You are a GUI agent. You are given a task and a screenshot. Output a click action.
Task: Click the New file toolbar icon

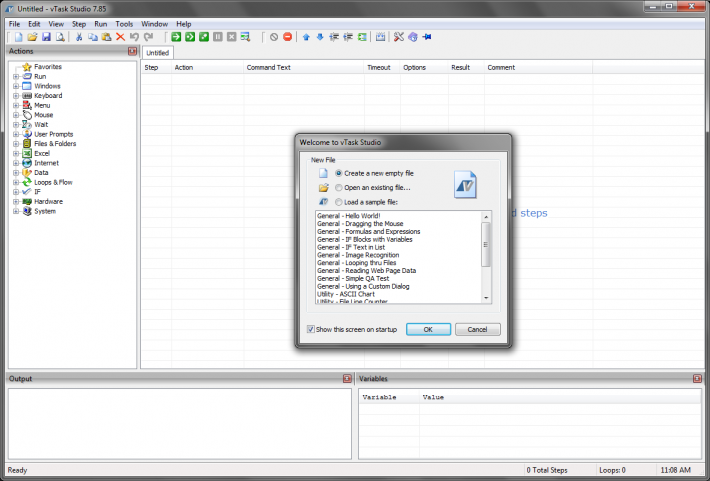pyautogui.click(x=19, y=37)
